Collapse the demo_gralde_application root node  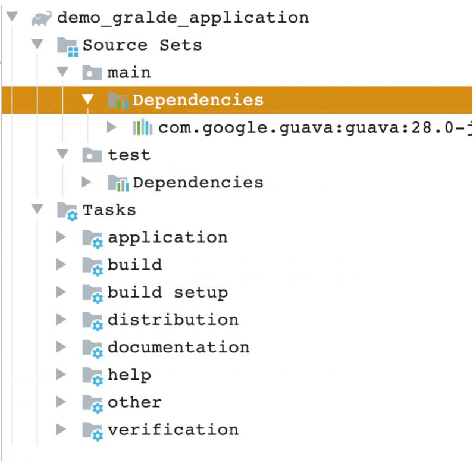coord(11,18)
